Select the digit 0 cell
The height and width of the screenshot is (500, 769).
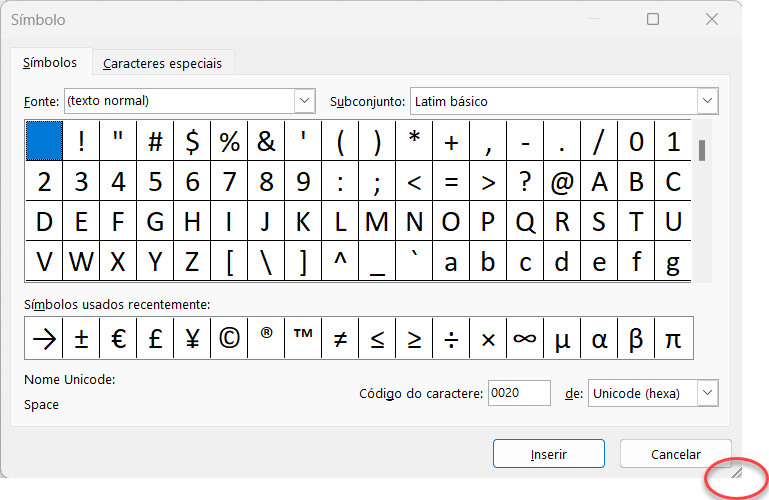pos(636,141)
